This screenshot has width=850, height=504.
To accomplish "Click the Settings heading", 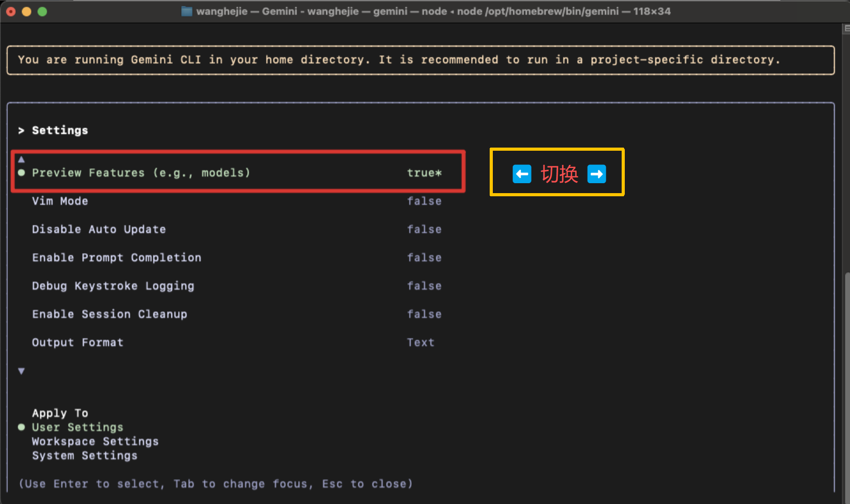I will (x=60, y=130).
